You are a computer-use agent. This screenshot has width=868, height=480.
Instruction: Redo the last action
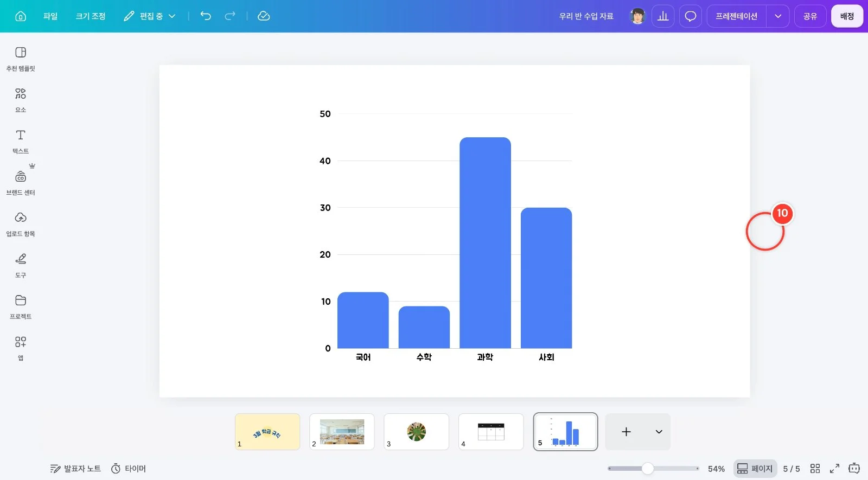pos(230,16)
